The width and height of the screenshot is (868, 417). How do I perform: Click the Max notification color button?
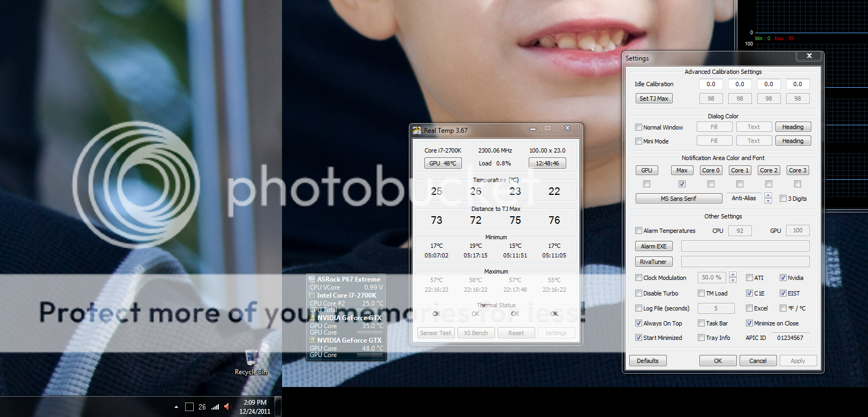[x=682, y=170]
